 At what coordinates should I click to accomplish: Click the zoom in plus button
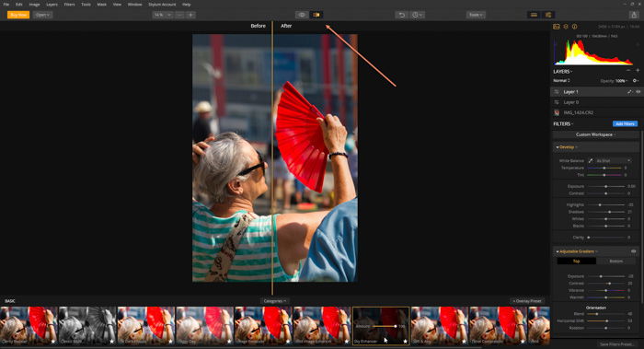(x=190, y=15)
